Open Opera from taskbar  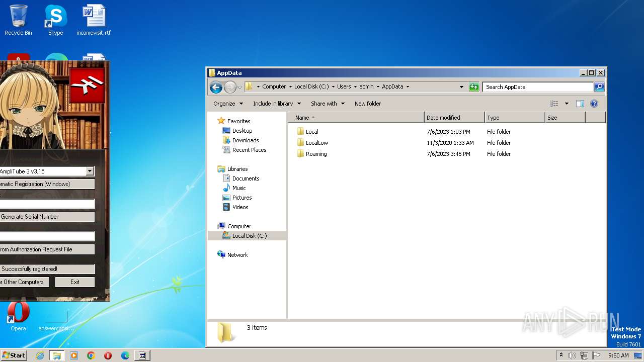[108, 355]
